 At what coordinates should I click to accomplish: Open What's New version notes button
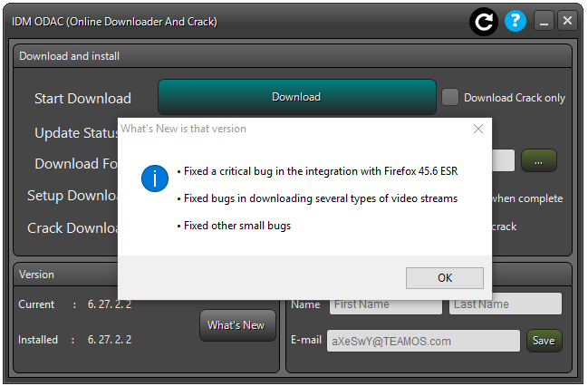237,325
